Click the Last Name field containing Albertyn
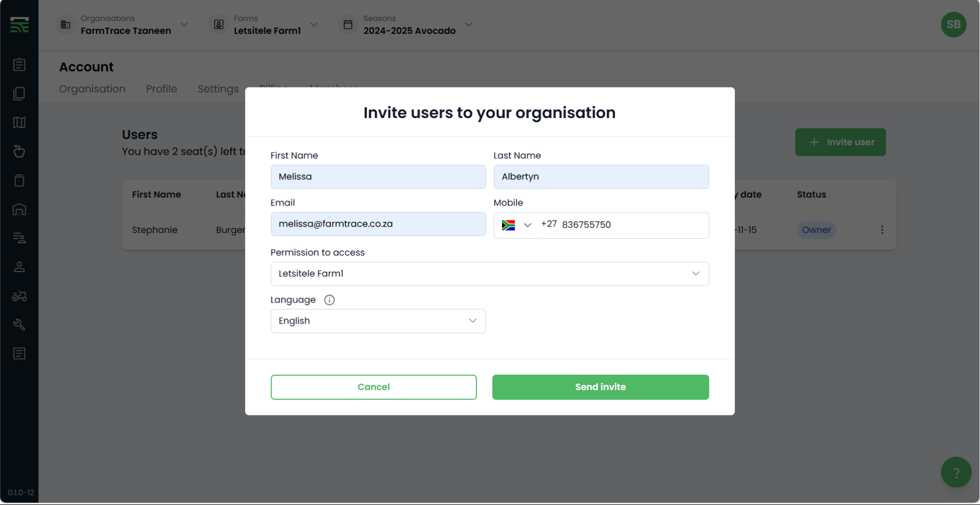This screenshot has height=505, width=980. click(601, 177)
